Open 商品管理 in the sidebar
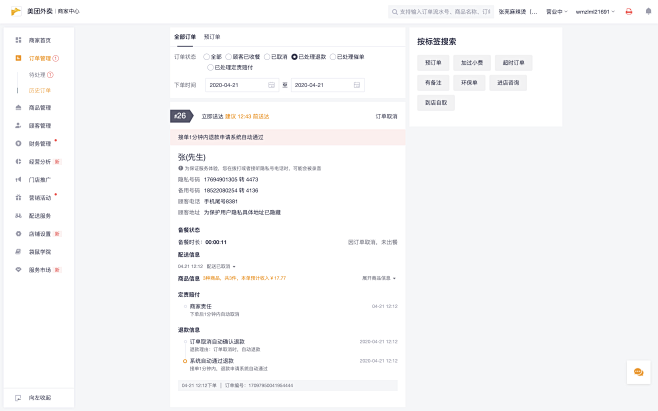 pos(40,107)
